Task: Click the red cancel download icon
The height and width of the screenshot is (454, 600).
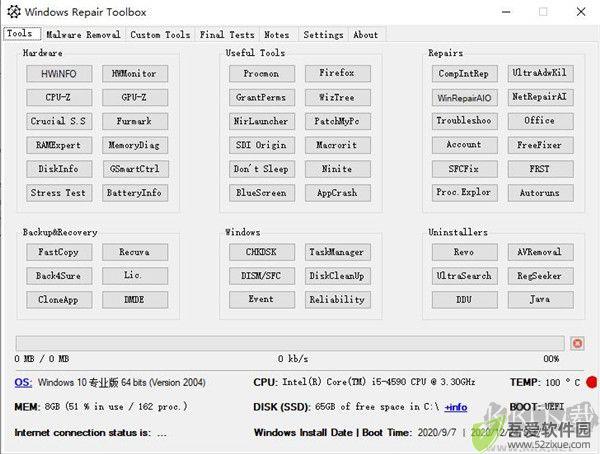Action: 577,343
